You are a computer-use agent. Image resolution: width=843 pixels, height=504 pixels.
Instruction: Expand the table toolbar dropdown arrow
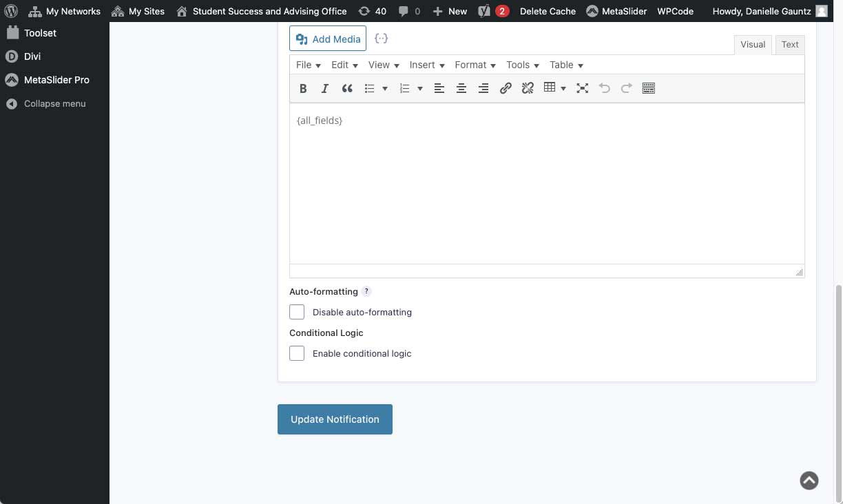point(563,88)
